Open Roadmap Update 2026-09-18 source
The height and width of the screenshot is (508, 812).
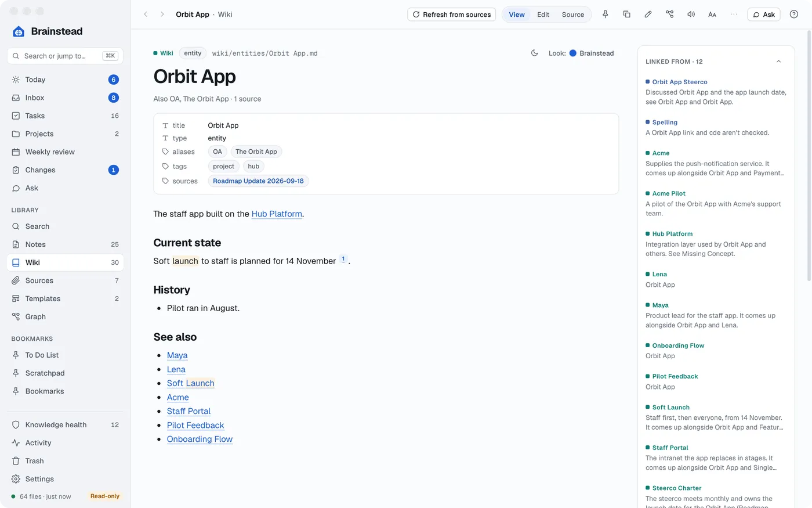pyautogui.click(x=258, y=181)
